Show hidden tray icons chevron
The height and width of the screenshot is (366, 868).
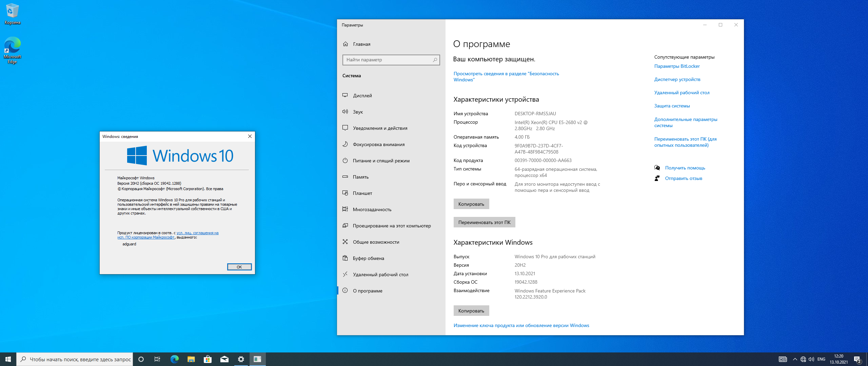click(x=795, y=359)
